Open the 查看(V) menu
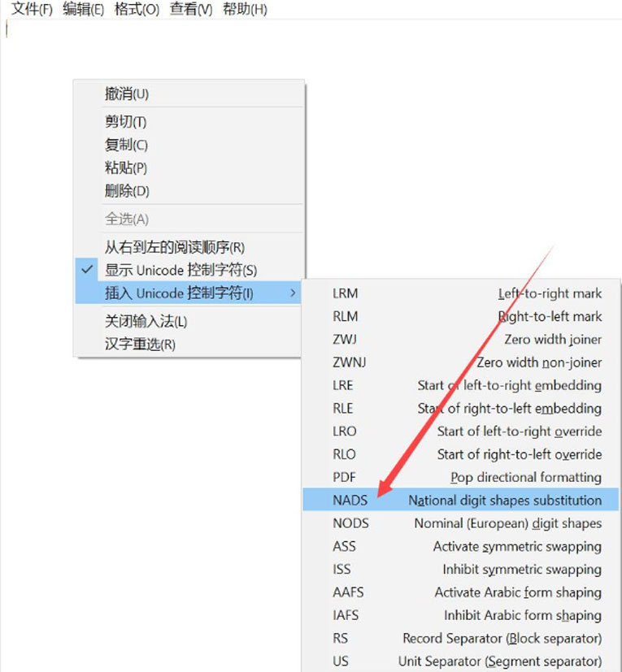 coord(190,10)
